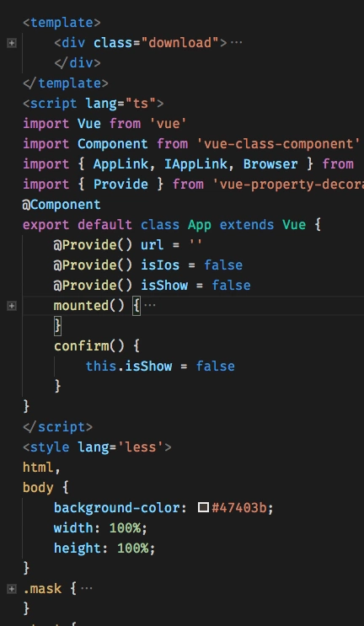Click the style lang='less' opening tag
The width and height of the screenshot is (364, 626).
pos(97,447)
